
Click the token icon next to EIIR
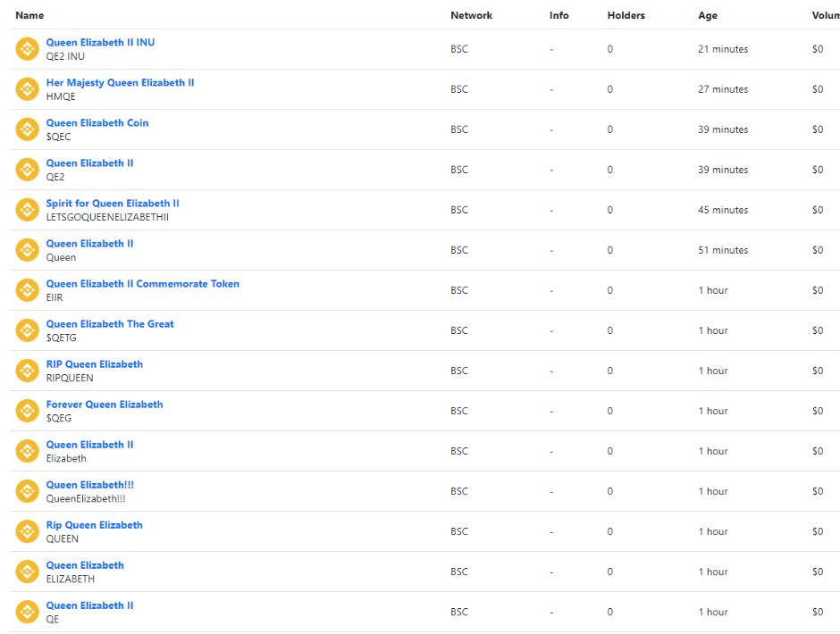tap(28, 290)
